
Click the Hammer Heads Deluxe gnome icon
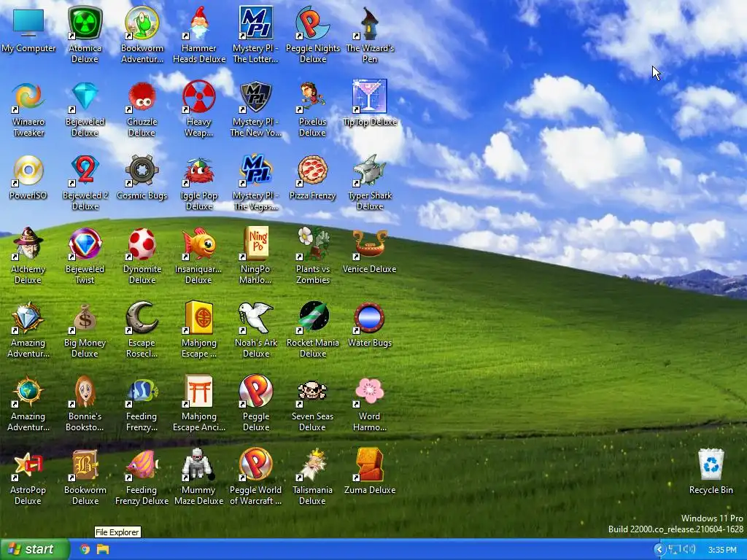[x=199, y=23]
